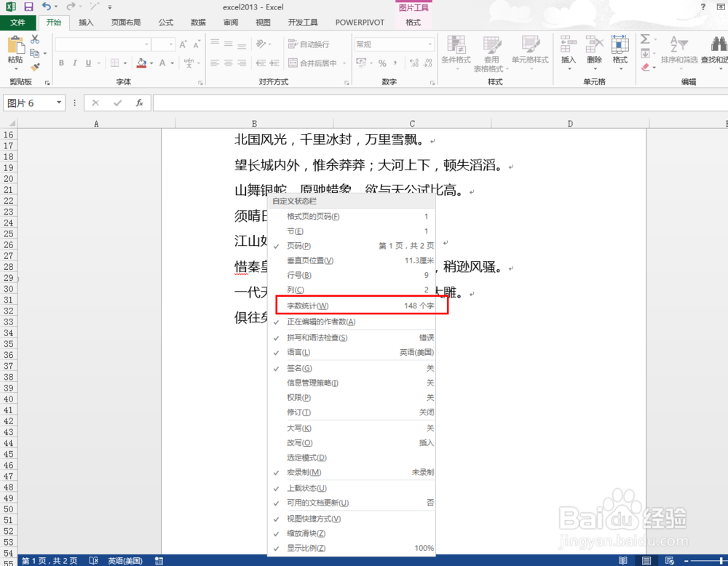
Task: Click the Insert cells icon
Action: pyautogui.click(x=569, y=44)
